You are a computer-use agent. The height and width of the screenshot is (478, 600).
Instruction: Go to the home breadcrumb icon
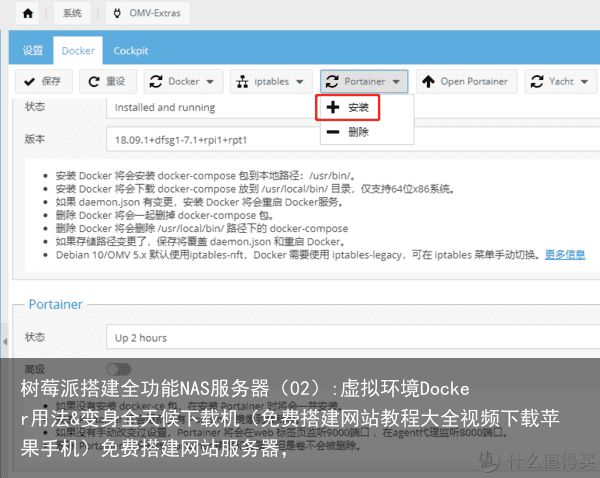(x=28, y=13)
